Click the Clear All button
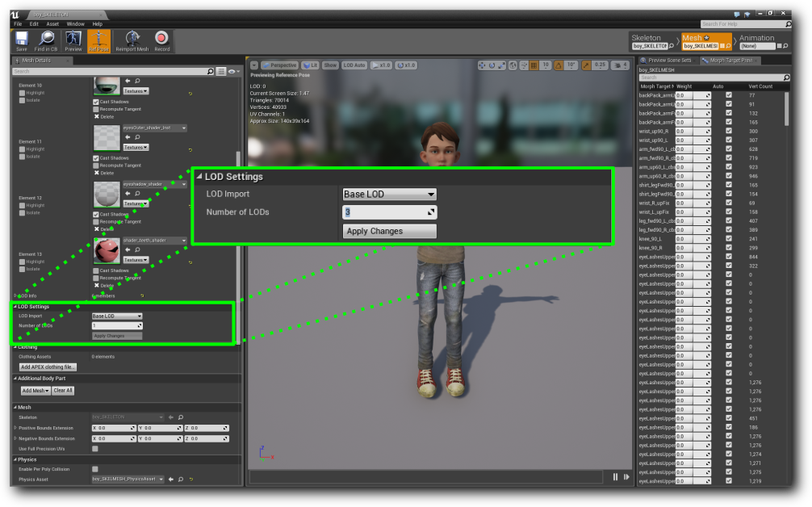 coord(63,391)
